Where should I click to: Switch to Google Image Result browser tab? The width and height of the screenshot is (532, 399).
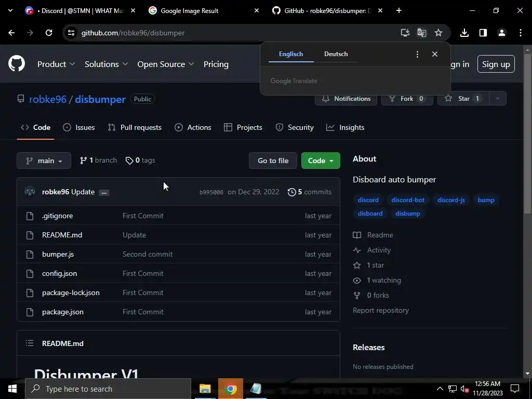pyautogui.click(x=204, y=11)
